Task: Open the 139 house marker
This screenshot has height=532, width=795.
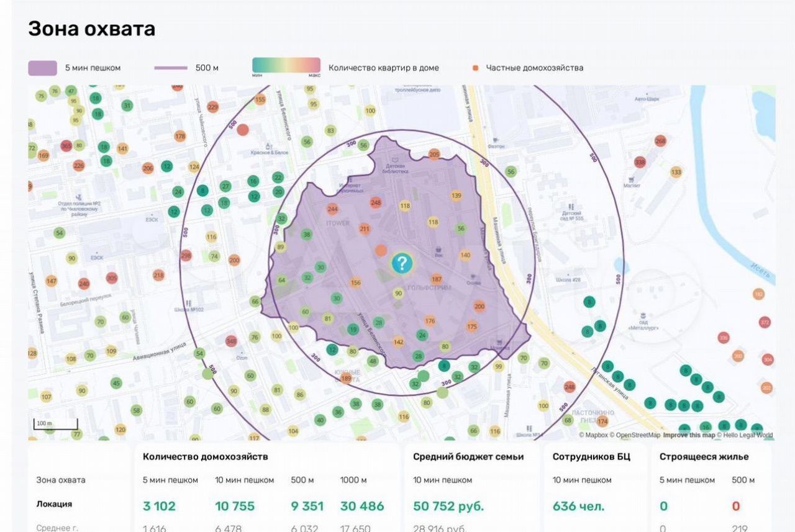Action: tap(457, 196)
